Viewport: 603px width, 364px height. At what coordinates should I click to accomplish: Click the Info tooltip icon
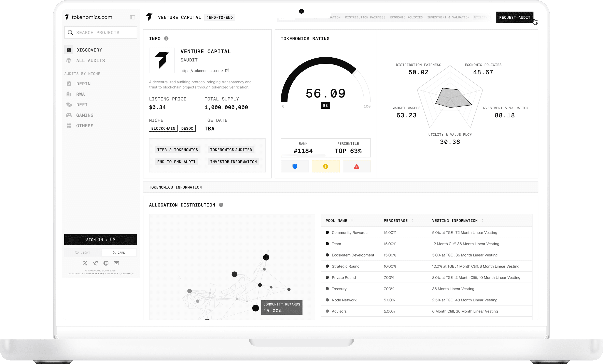click(166, 38)
